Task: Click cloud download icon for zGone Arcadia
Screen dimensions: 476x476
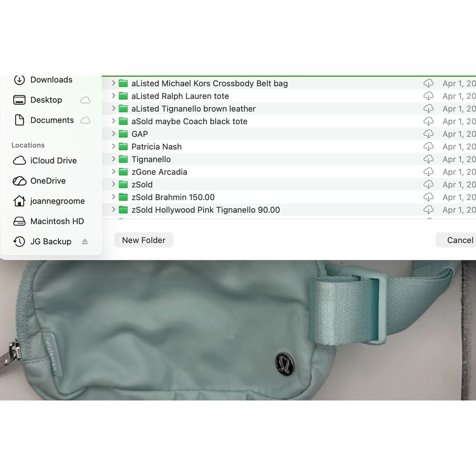Action: coord(428,172)
